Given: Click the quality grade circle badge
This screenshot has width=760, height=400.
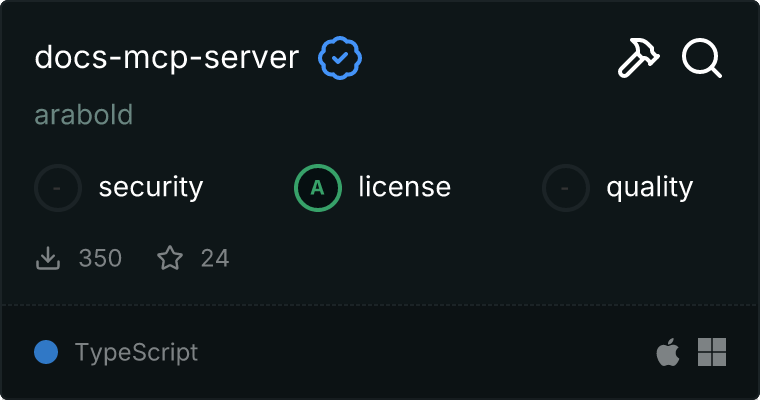Looking at the screenshot, I should [x=566, y=187].
